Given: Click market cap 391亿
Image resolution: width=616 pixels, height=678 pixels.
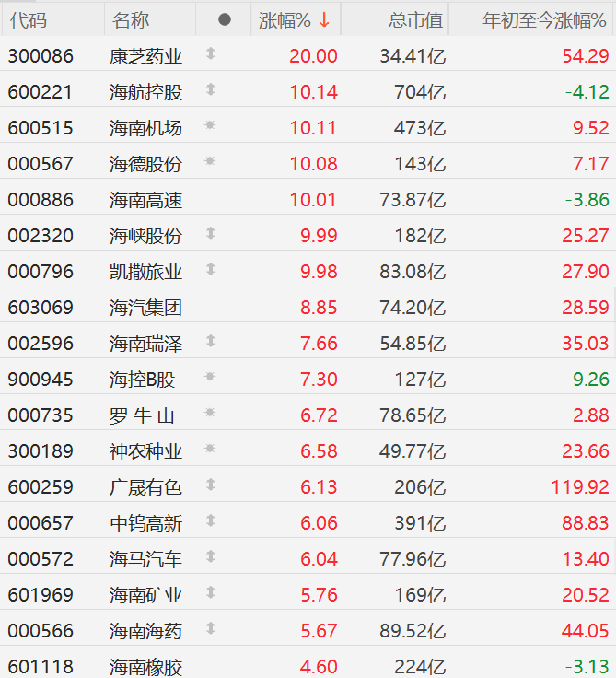Looking at the screenshot, I should [x=420, y=522].
